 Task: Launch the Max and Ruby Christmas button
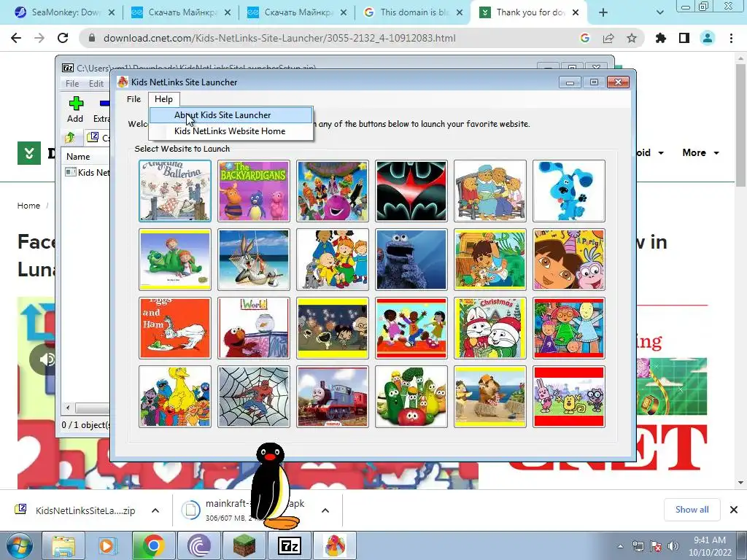490,328
